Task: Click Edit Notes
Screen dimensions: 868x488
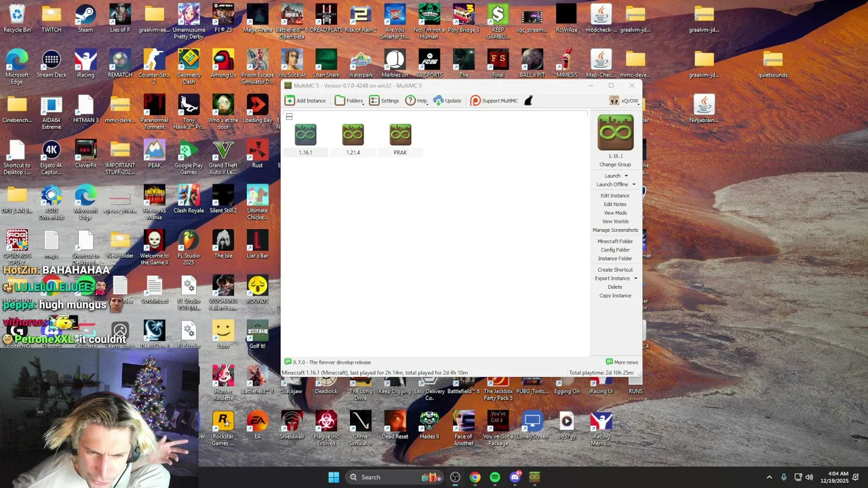Action: pyautogui.click(x=615, y=204)
